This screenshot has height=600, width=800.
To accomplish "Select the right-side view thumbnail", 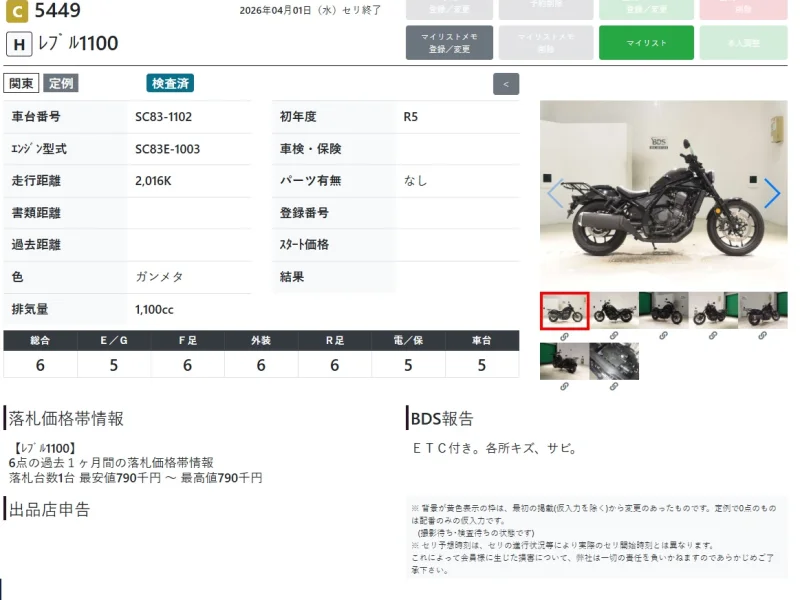I will pos(614,310).
